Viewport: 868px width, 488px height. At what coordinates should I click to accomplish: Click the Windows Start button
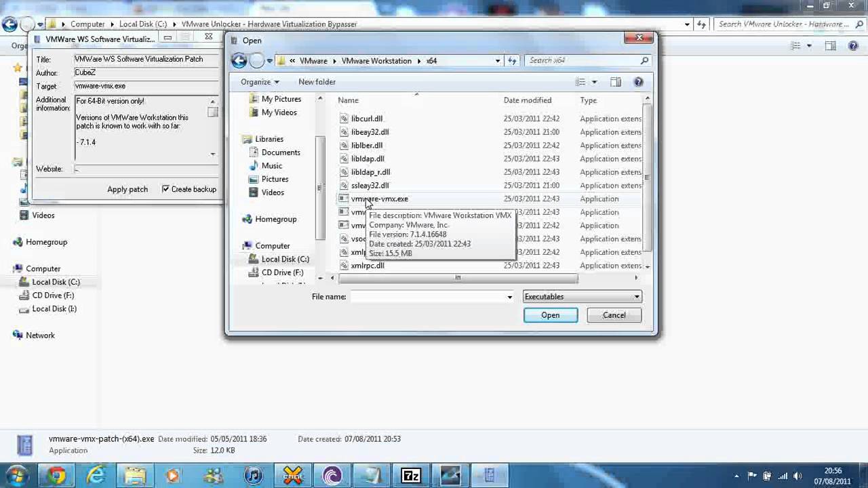click(17, 476)
